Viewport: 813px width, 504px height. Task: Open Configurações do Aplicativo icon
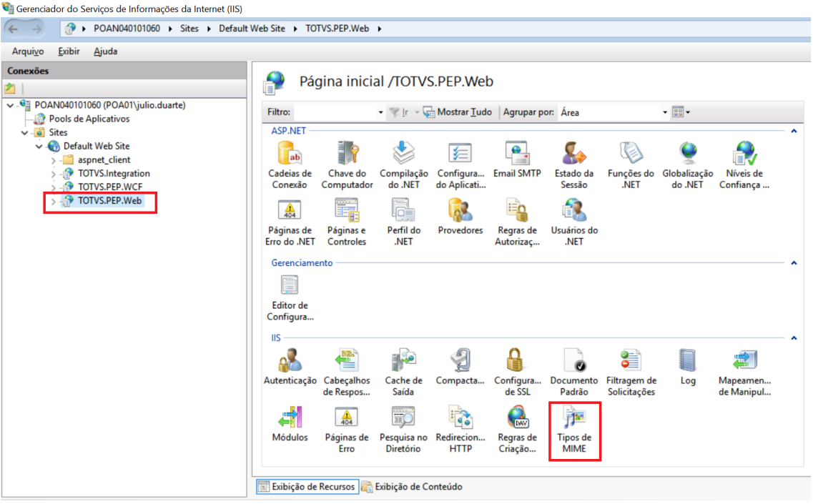coord(460,165)
